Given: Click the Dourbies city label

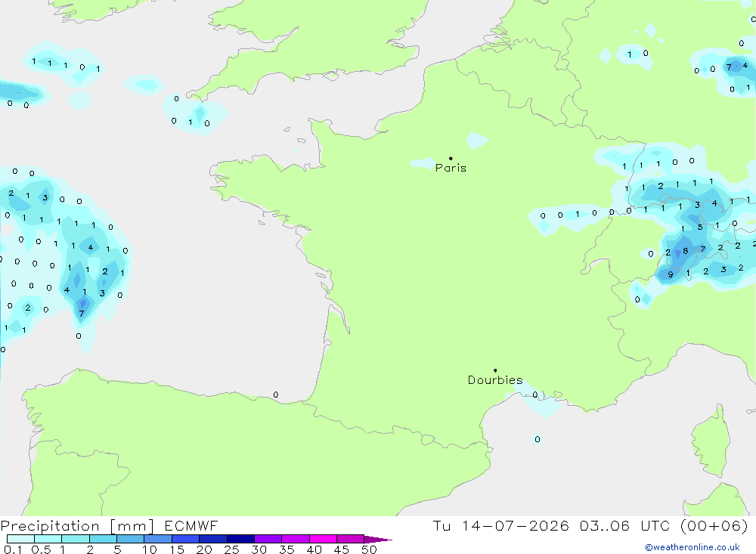Looking at the screenshot, I should pos(495,380).
